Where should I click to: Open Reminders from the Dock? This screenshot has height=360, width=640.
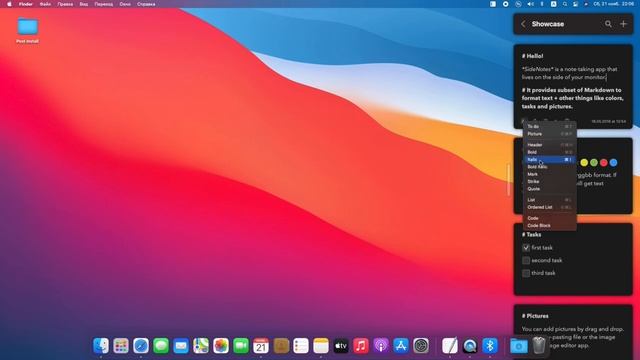pyautogui.click(x=301, y=346)
